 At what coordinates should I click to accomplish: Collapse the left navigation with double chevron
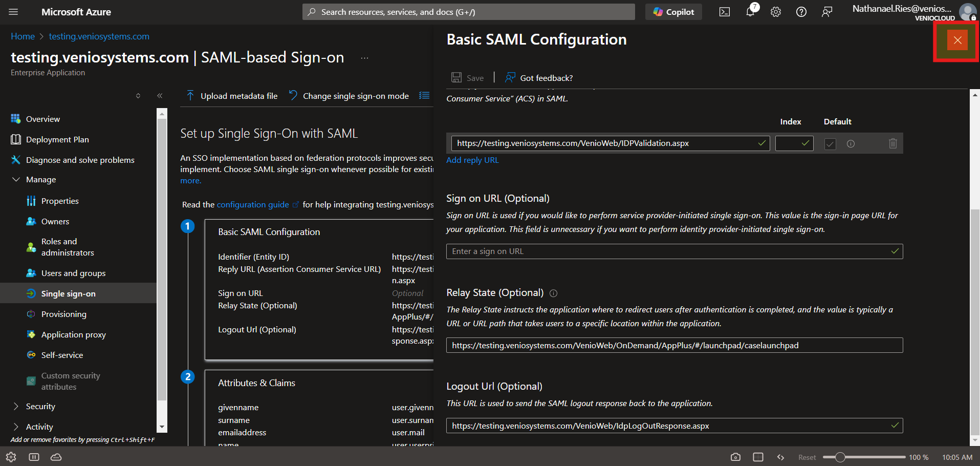click(160, 96)
